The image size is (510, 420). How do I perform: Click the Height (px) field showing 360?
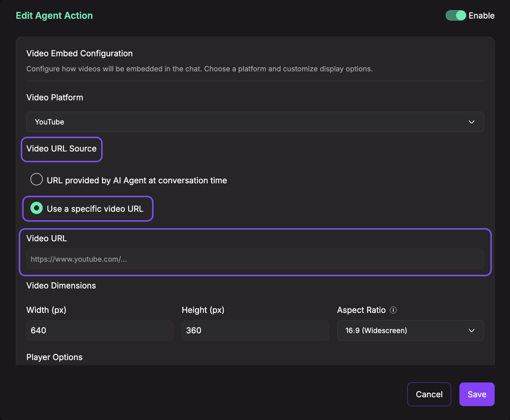(x=255, y=330)
